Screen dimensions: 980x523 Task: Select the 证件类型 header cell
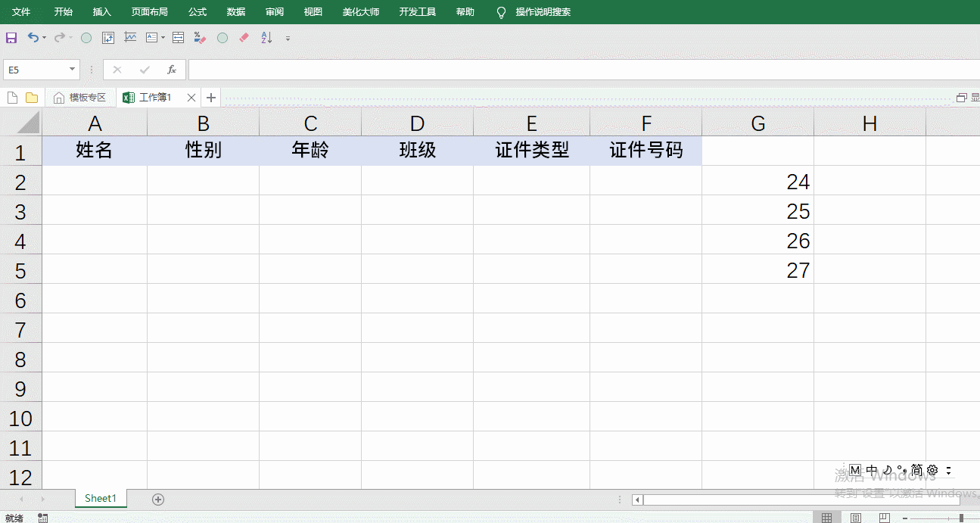(531, 151)
